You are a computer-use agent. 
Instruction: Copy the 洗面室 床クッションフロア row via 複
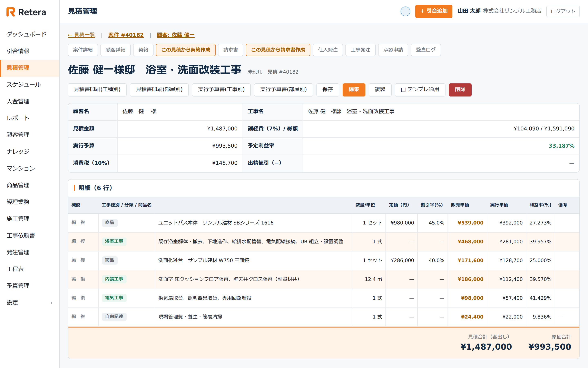pyautogui.click(x=83, y=279)
